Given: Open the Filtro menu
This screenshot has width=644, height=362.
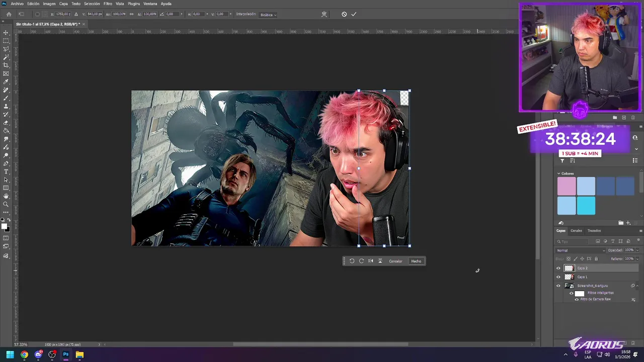Looking at the screenshot, I should (108, 4).
